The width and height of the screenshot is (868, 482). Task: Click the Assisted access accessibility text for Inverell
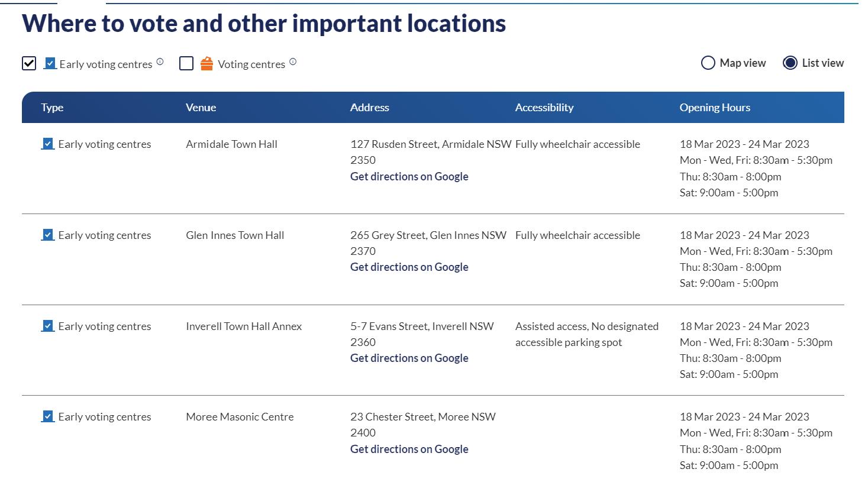click(x=587, y=334)
